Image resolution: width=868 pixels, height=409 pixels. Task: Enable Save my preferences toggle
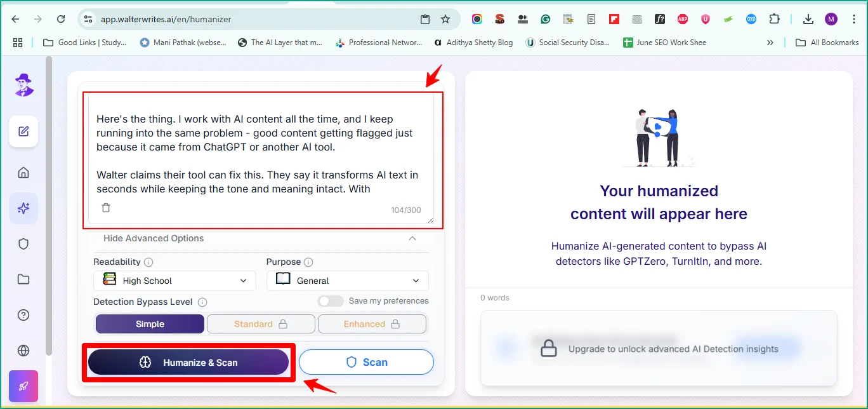(330, 301)
